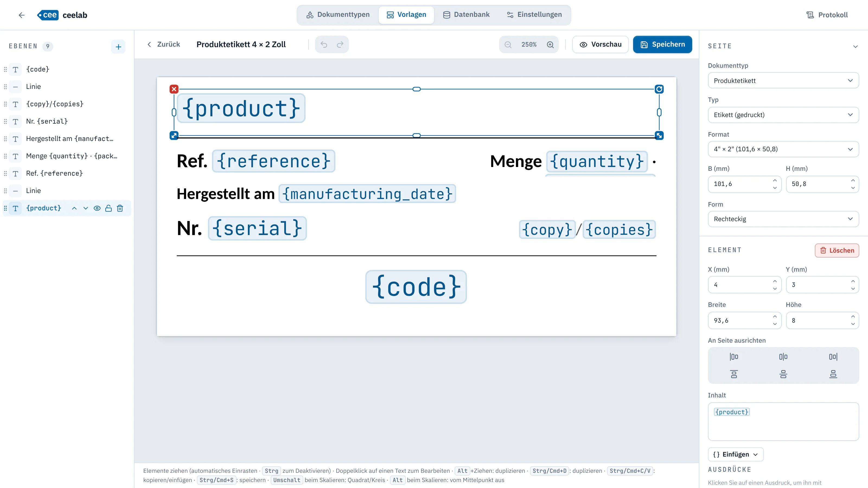Zoom out of the canvas
The height and width of the screenshot is (488, 868).
(508, 44)
